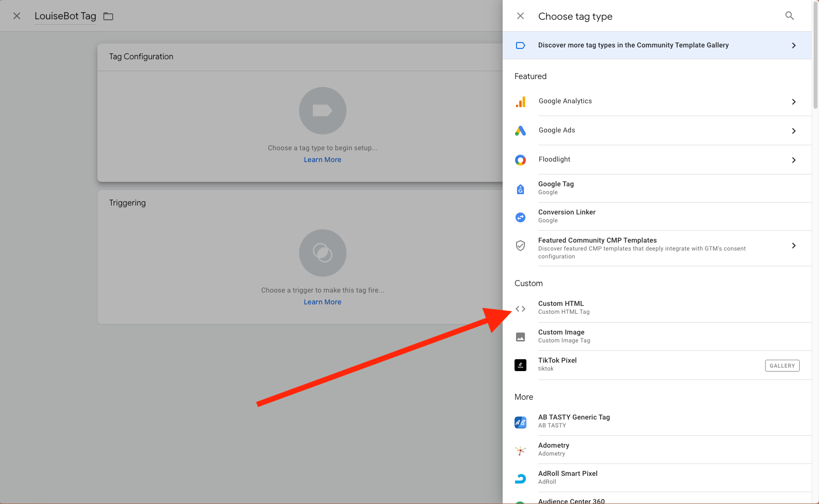Search tag types with the magnifier icon
This screenshot has height=504, width=819.
pyautogui.click(x=790, y=16)
